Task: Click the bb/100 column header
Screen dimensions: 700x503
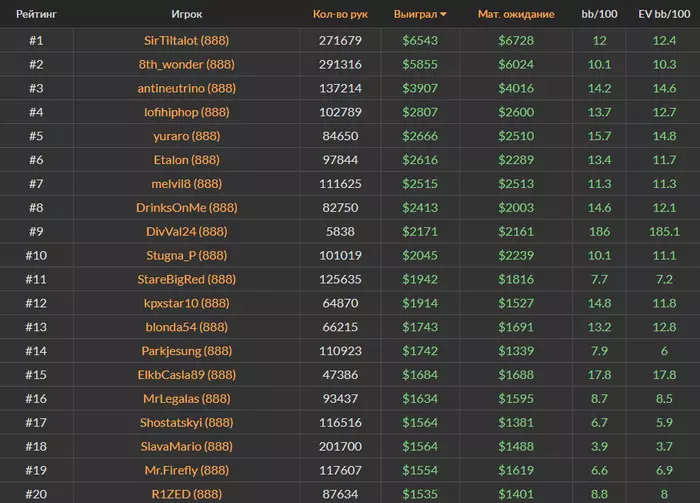Action: (x=599, y=14)
